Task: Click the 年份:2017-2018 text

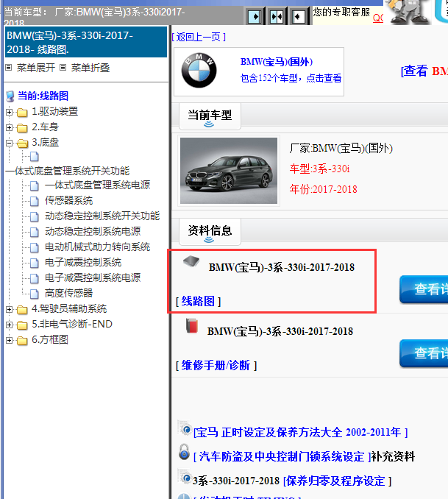Action: tap(323, 189)
